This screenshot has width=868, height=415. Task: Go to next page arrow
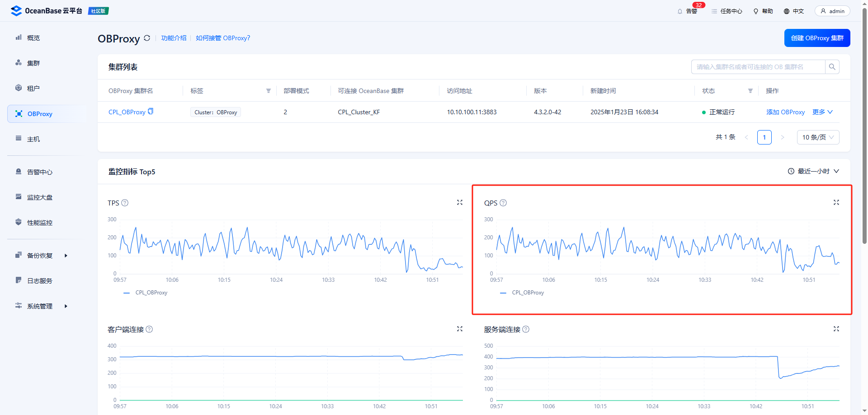[783, 137]
